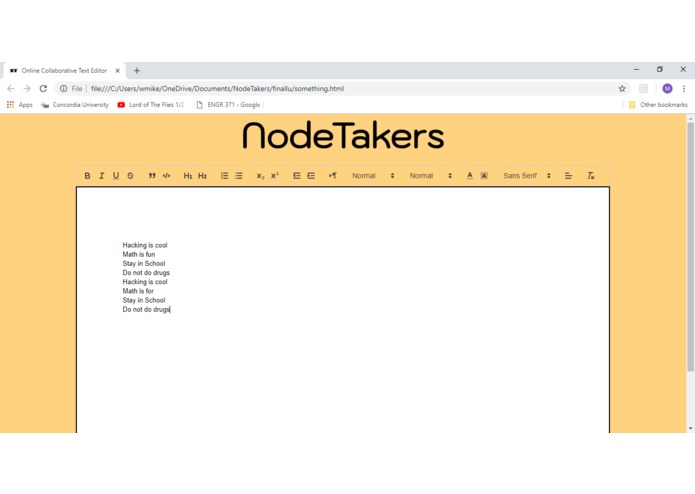695x494 pixels.
Task: Click the NodeTakers logo heading
Action: 343,136
